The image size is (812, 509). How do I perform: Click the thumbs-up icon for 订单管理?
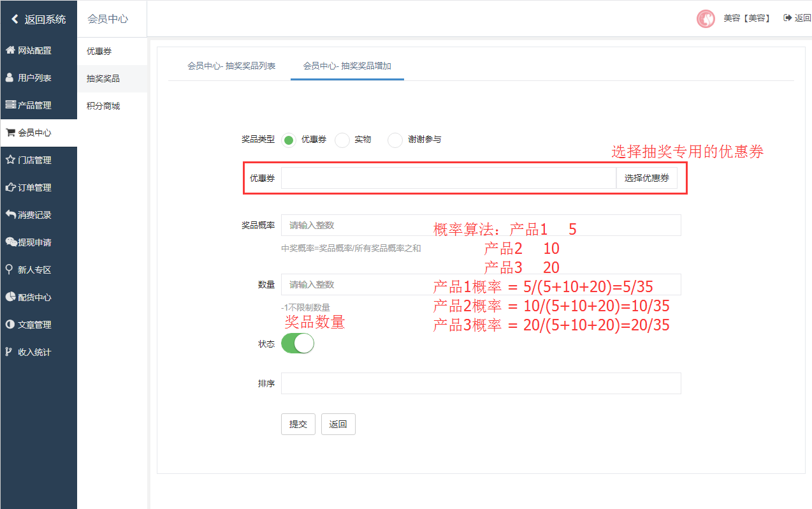[x=10, y=188]
